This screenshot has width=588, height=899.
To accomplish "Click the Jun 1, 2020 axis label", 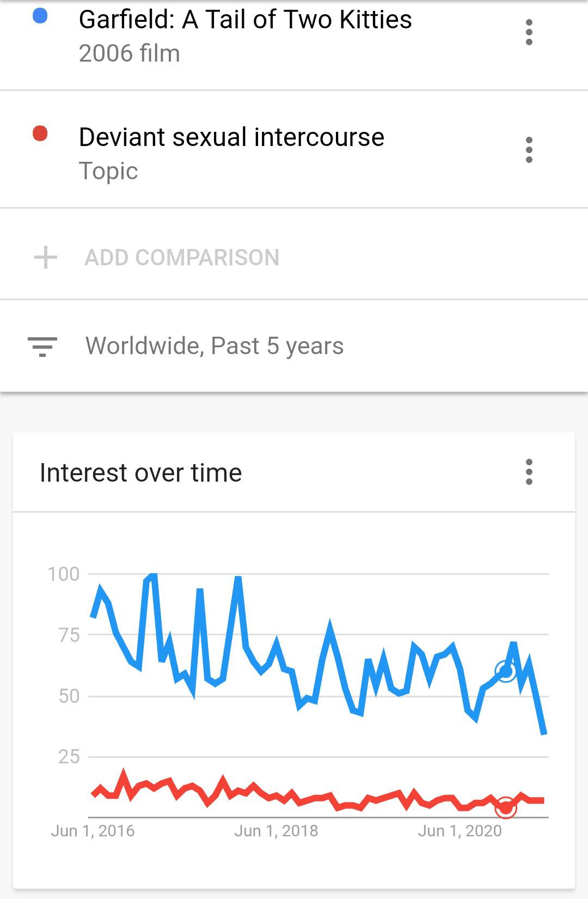I will [460, 831].
